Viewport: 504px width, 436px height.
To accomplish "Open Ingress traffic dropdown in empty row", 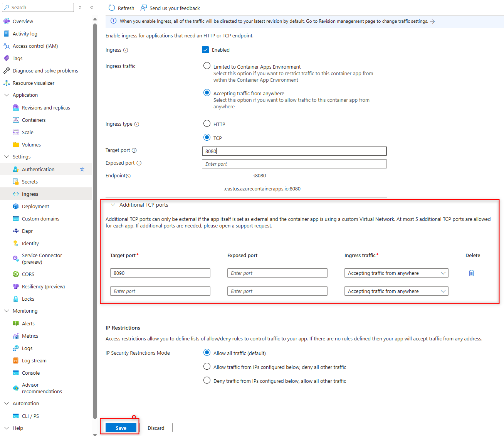I will (396, 291).
